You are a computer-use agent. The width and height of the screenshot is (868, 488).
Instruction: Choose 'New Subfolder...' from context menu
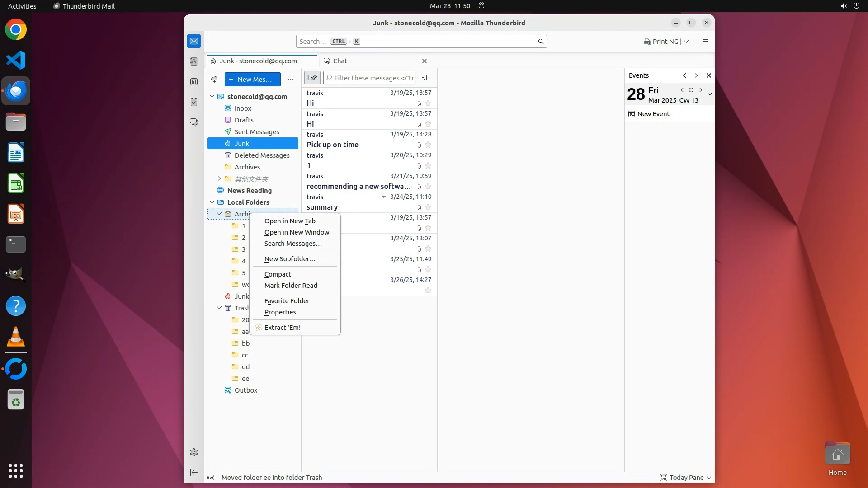[290, 259]
